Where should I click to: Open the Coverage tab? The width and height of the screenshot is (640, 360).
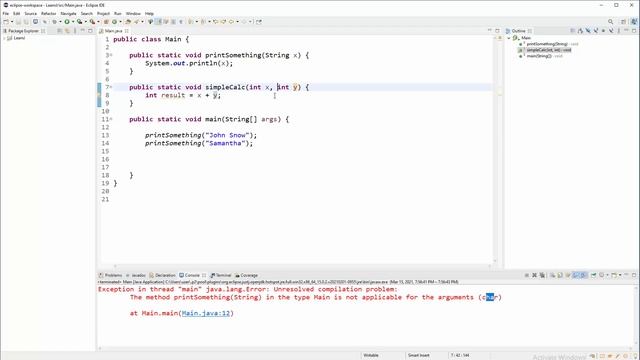pos(246,276)
